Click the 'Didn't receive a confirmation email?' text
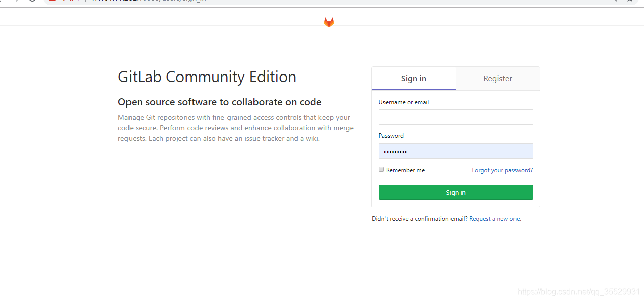Screen dimensions: 644x301 point(420,219)
